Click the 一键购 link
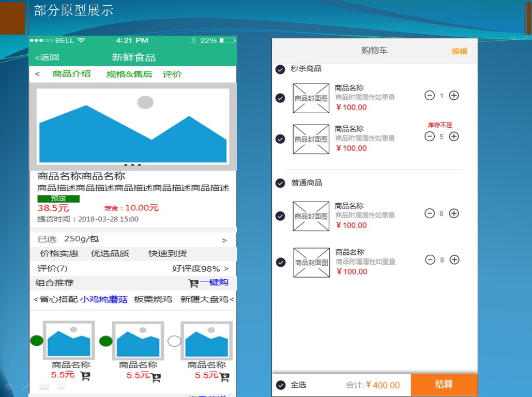Image resolution: width=532 pixels, height=397 pixels. tap(214, 282)
